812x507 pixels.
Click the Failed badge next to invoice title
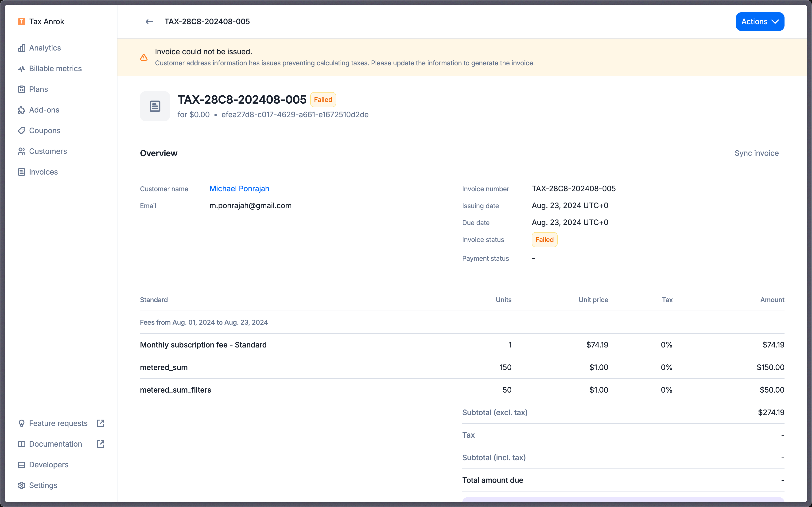click(x=323, y=100)
